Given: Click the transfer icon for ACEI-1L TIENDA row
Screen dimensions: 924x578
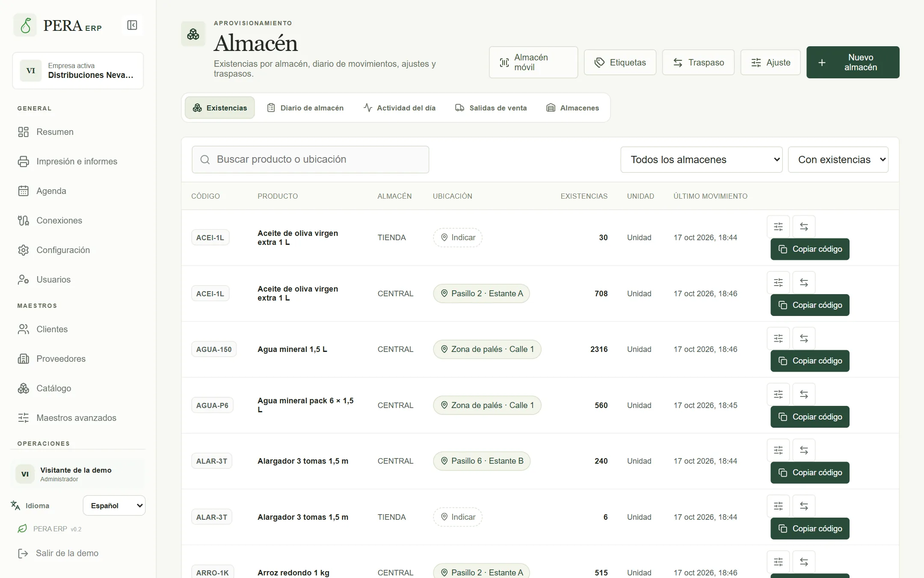Looking at the screenshot, I should [x=804, y=226].
